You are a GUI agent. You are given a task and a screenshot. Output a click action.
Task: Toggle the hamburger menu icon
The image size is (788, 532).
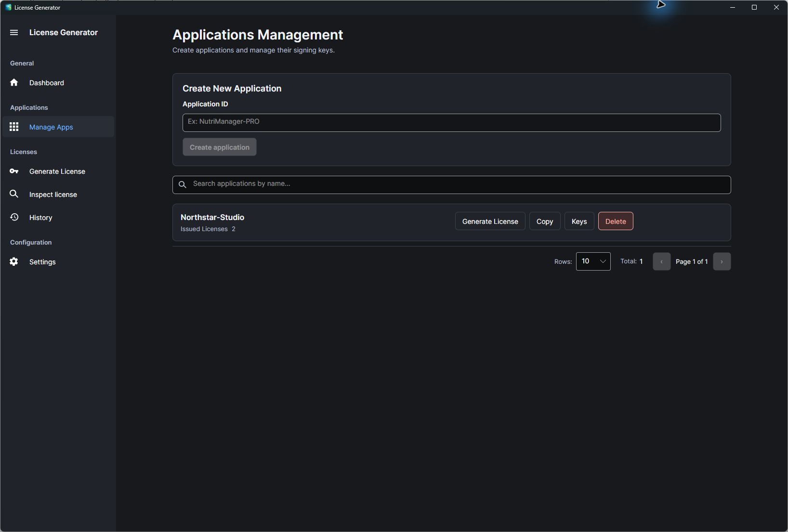[14, 33]
